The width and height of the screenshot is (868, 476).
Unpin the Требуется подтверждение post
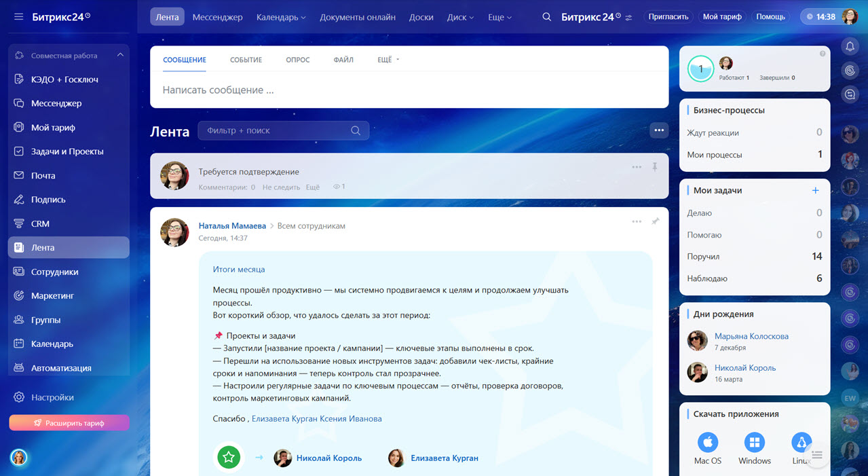tap(655, 167)
